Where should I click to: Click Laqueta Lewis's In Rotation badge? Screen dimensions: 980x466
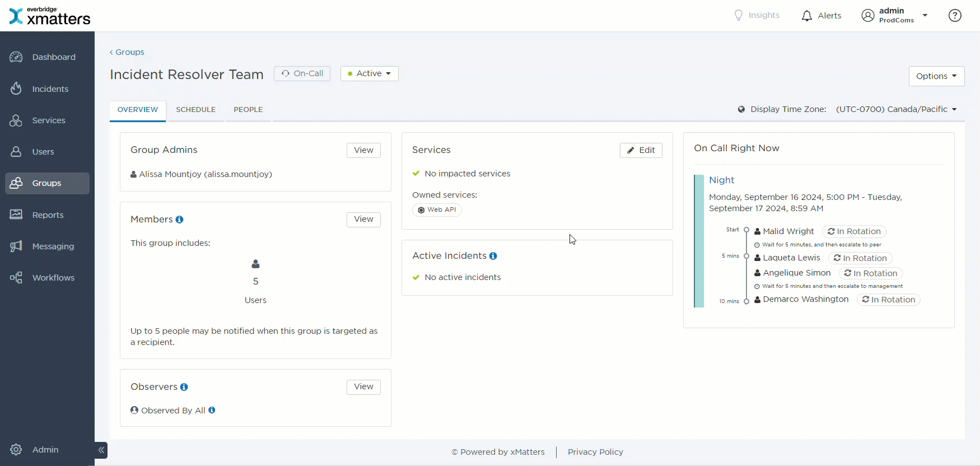click(x=860, y=258)
